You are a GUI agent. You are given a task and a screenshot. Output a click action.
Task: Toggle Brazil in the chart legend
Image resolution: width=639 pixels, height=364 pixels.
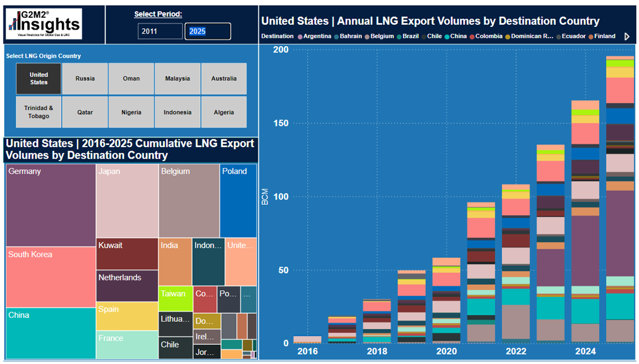[x=410, y=36]
